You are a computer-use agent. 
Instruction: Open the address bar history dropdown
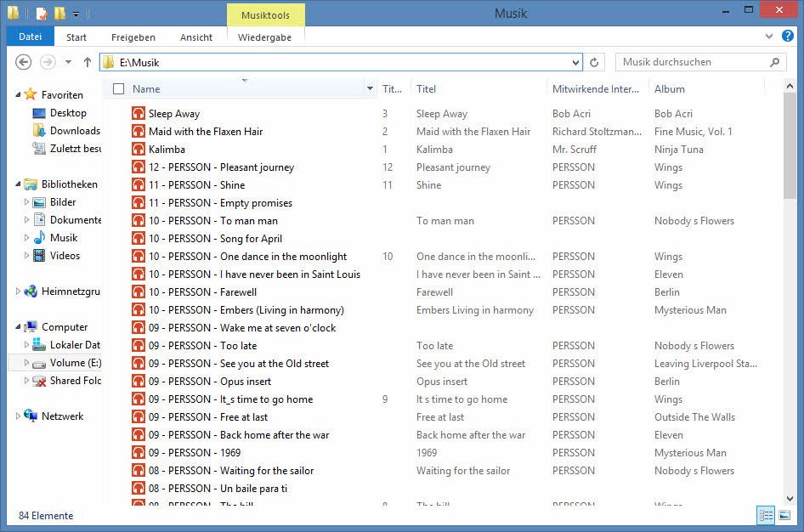(575, 62)
